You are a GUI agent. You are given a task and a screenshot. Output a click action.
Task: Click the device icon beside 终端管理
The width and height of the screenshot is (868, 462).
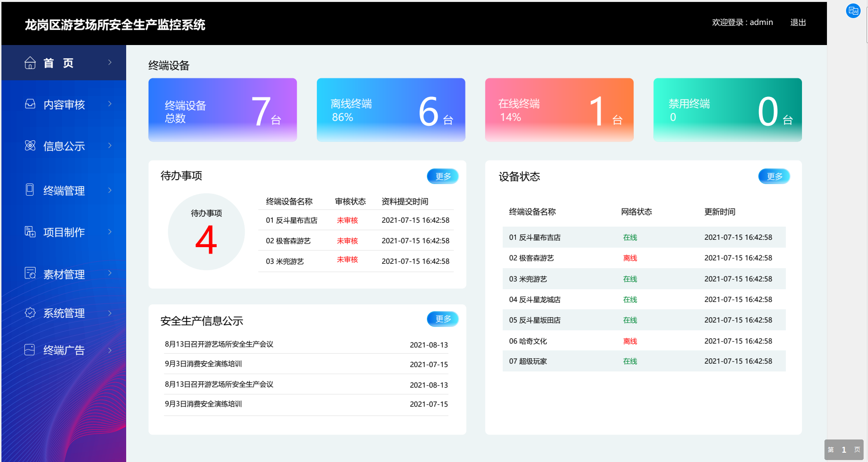(x=30, y=190)
